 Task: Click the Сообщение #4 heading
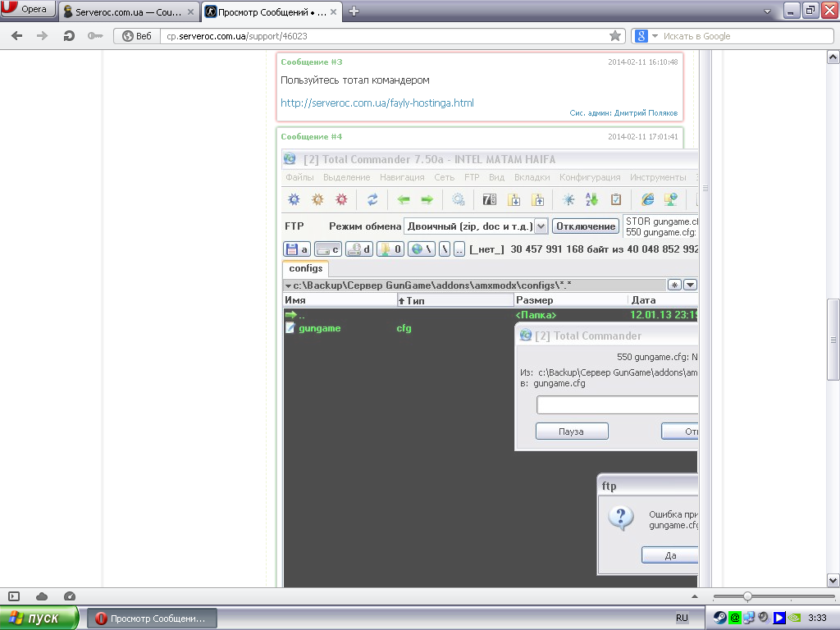[311, 137]
